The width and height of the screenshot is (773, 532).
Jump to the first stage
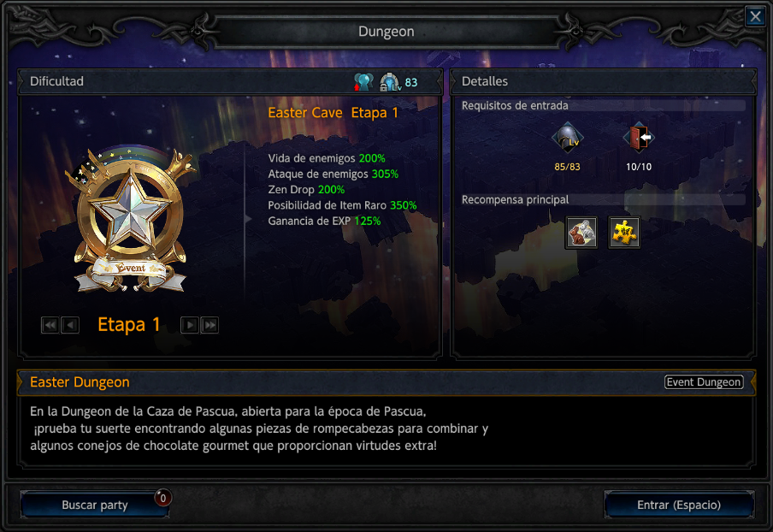(x=50, y=325)
